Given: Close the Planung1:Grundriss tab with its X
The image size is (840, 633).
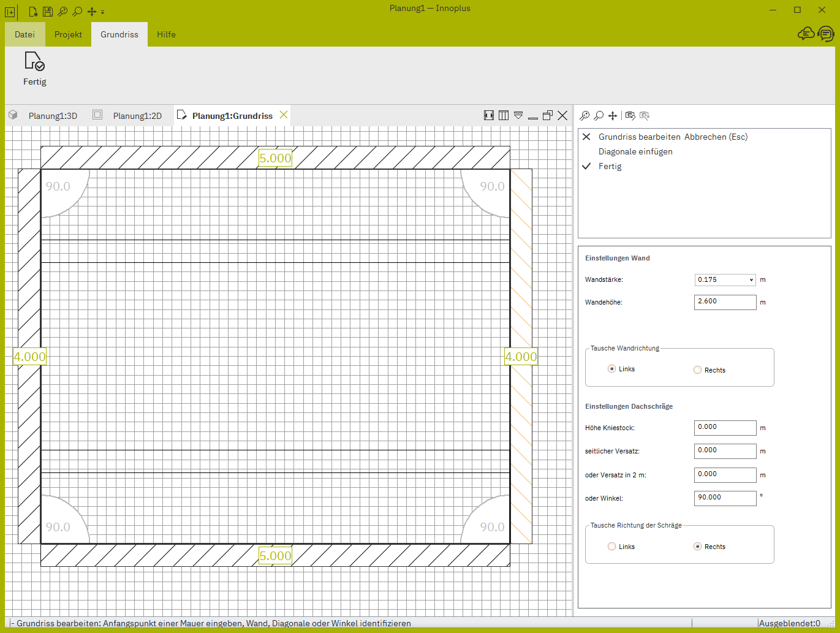Looking at the screenshot, I should [x=284, y=115].
